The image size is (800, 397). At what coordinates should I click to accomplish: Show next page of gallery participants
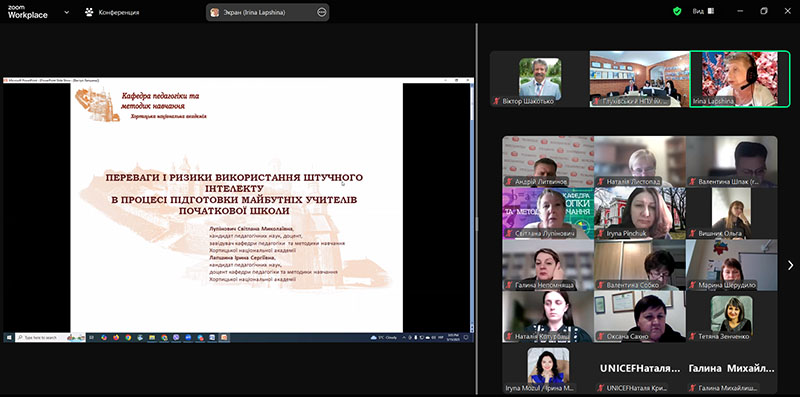pos(790,265)
